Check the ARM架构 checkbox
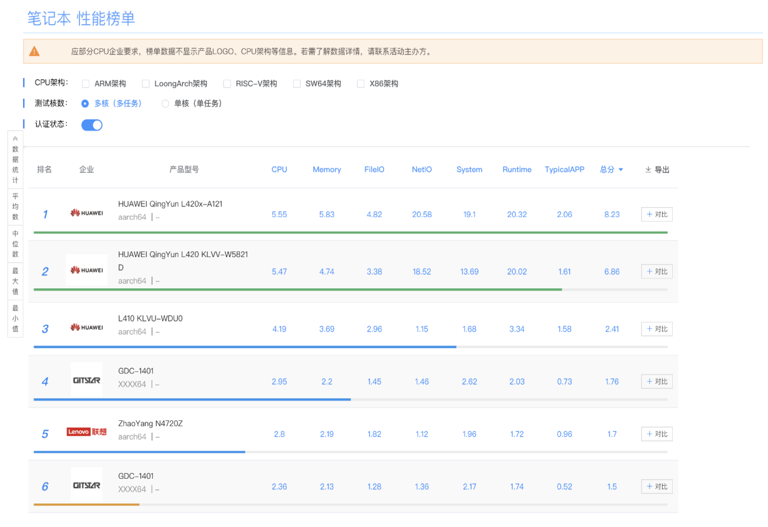768x527 pixels. 86,84
